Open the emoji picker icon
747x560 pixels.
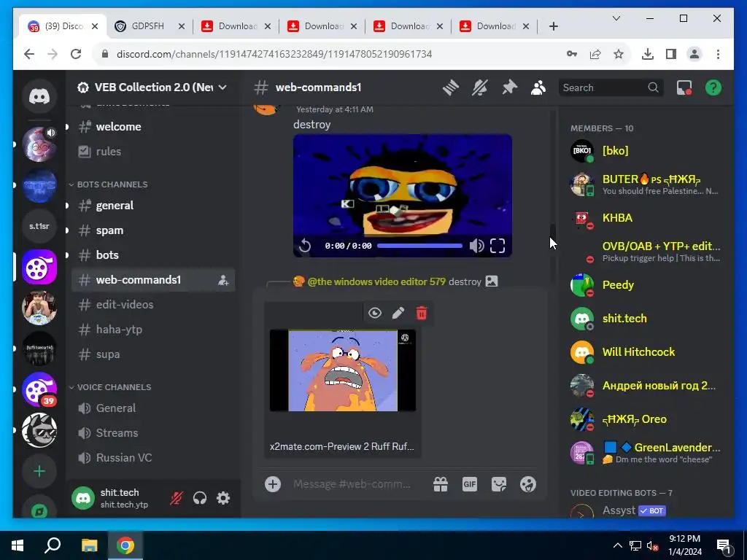coord(528,484)
